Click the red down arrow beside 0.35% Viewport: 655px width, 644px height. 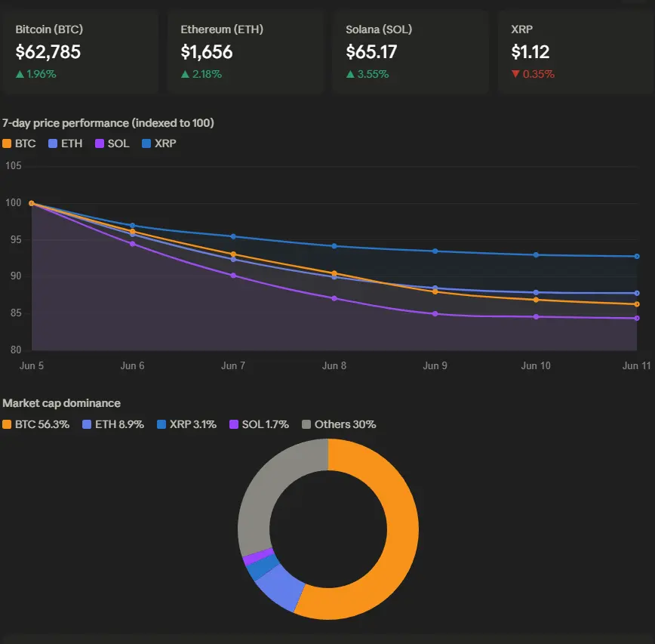click(x=515, y=75)
